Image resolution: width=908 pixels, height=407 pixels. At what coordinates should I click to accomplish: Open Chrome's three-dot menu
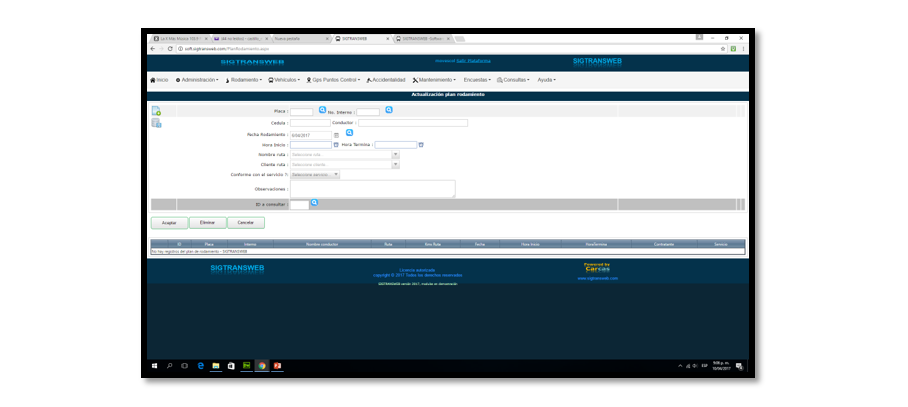tap(743, 49)
